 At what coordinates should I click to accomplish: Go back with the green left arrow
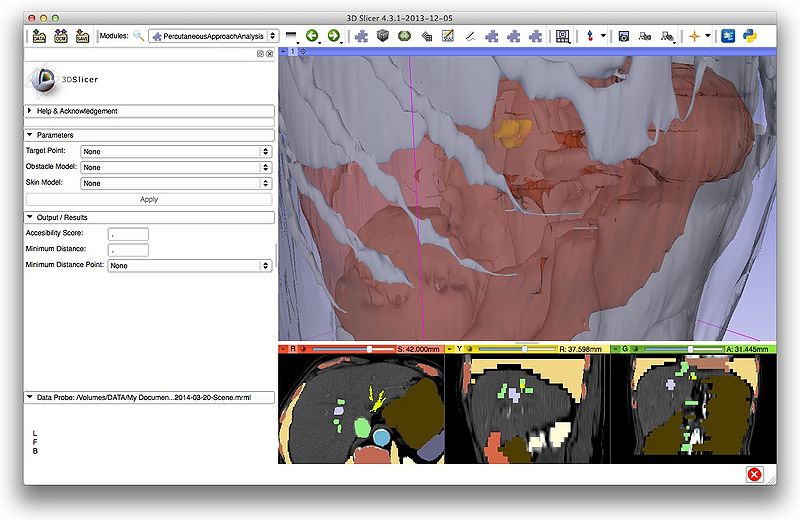coord(312,36)
